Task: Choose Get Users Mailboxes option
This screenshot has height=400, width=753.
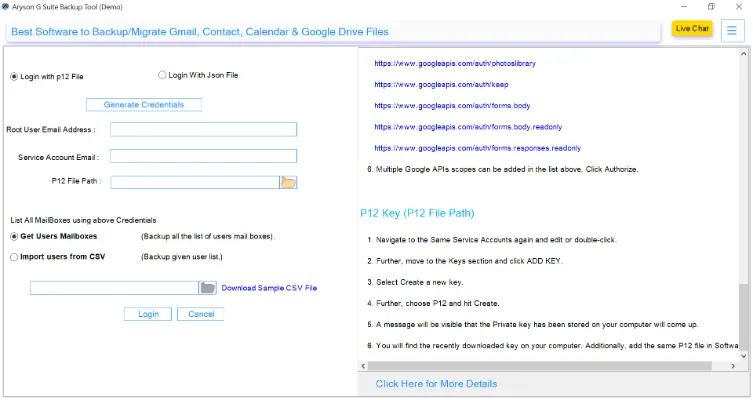Action: click(x=54, y=236)
